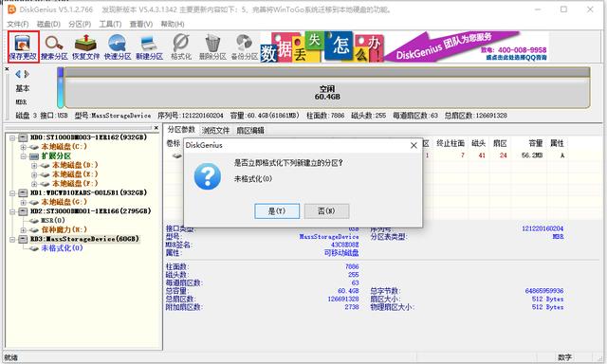Select 本地磁盘(C:) partition
Image resolution: width=607 pixels, height=364 pixels.
tap(64, 147)
